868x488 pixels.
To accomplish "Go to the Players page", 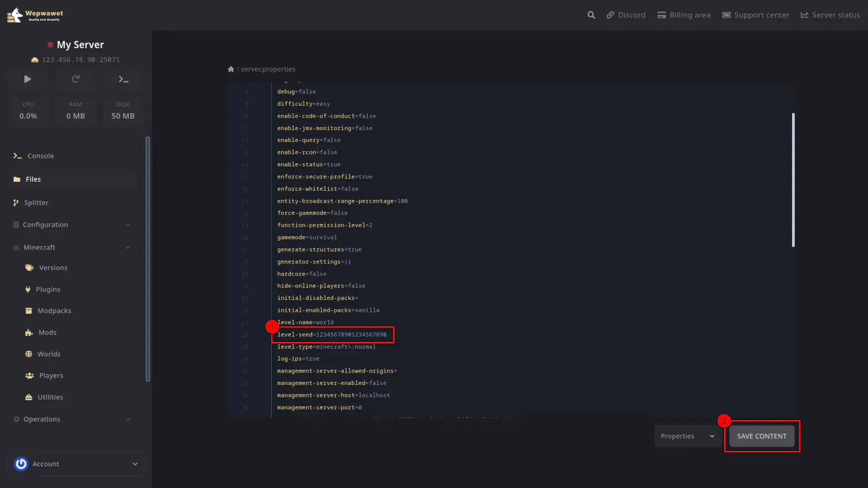I will pyautogui.click(x=51, y=376).
